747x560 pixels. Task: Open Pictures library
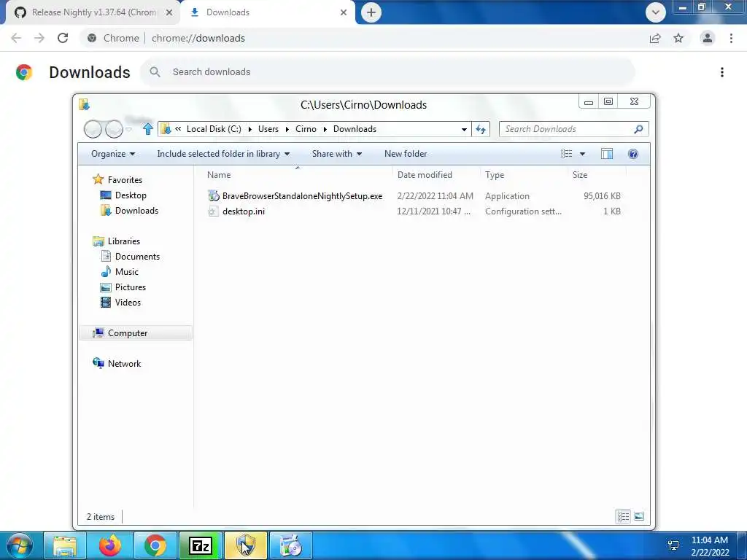[130, 287]
